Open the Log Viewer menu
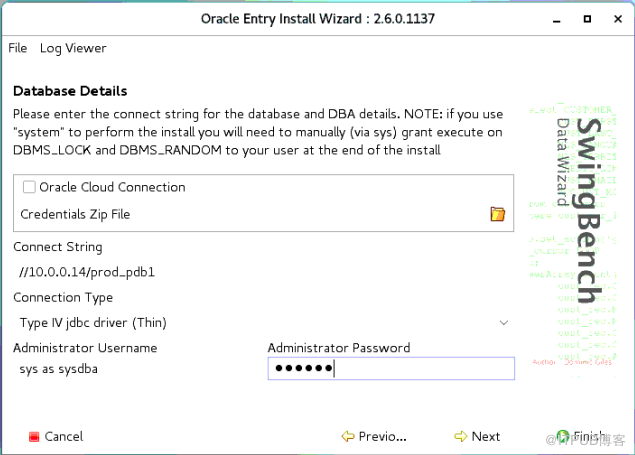This screenshot has width=635, height=455. coord(73,48)
